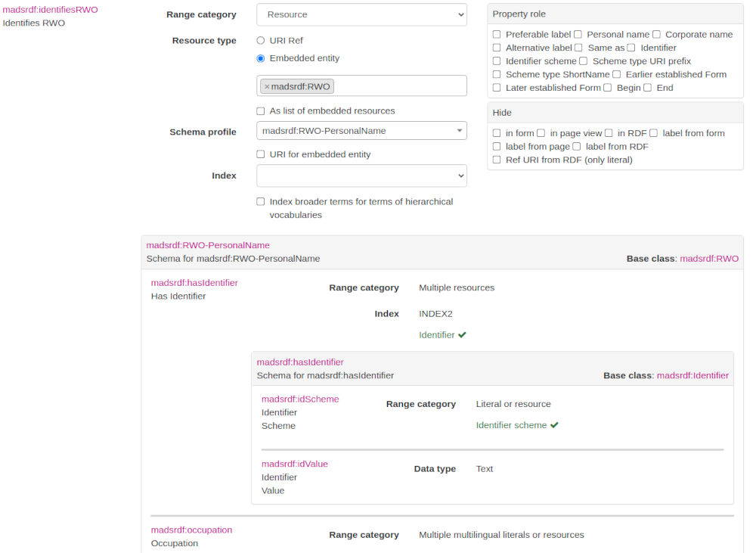756x553 pixels.
Task: Open the empty Index dropdown
Action: coord(361,176)
